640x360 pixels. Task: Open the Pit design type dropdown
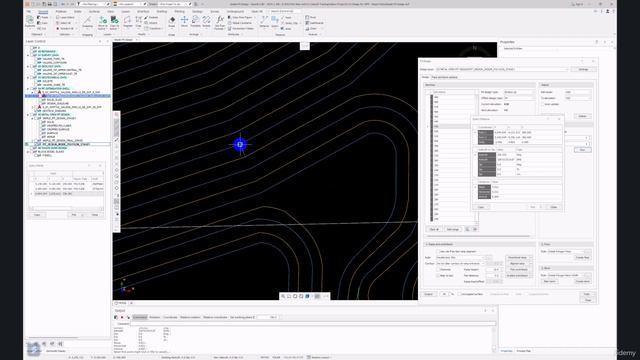(x=519, y=92)
